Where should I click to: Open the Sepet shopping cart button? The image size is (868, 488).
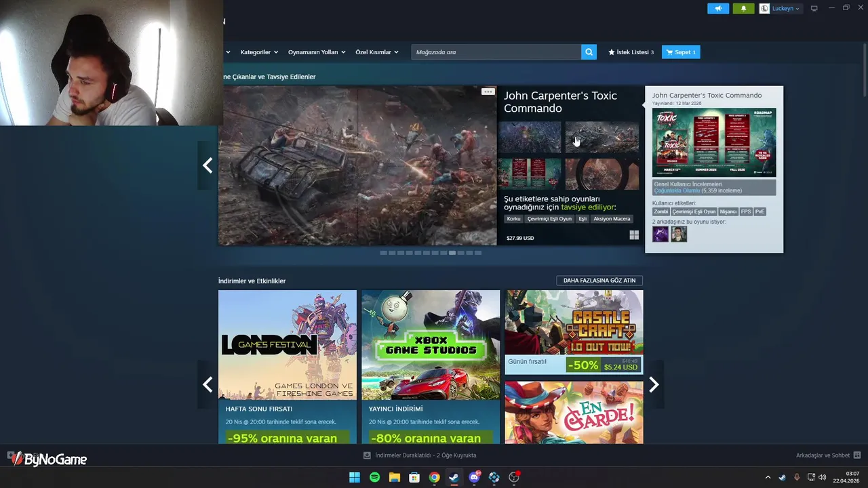(x=681, y=52)
